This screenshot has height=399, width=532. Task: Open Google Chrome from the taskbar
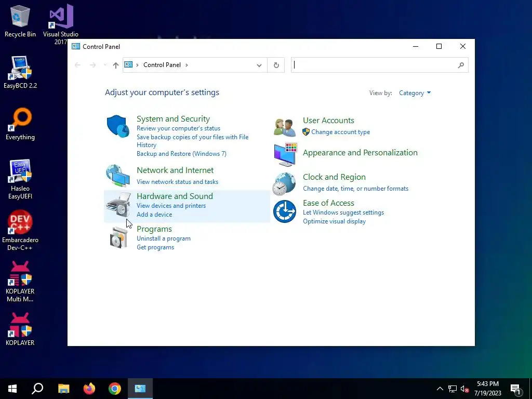coord(115,389)
